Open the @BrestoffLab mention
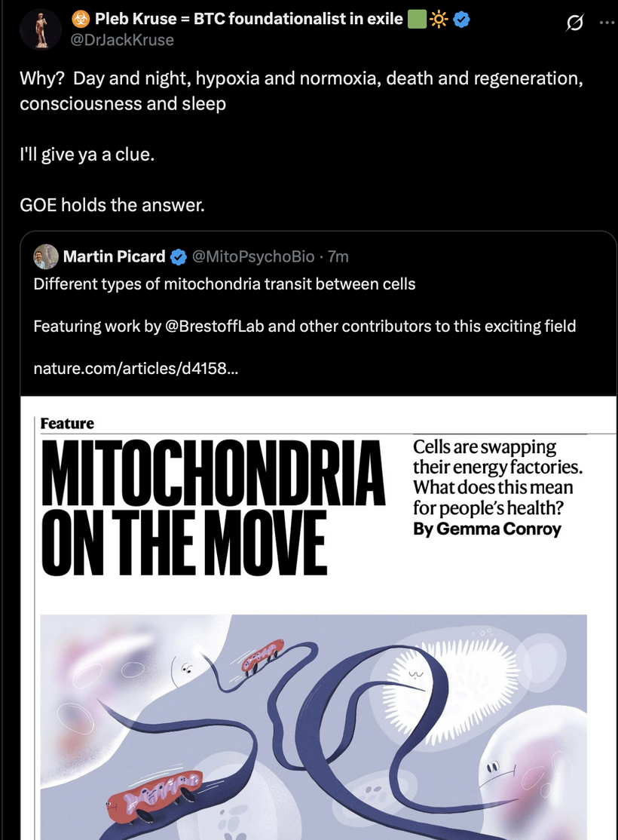The height and width of the screenshot is (840, 618). (215, 326)
